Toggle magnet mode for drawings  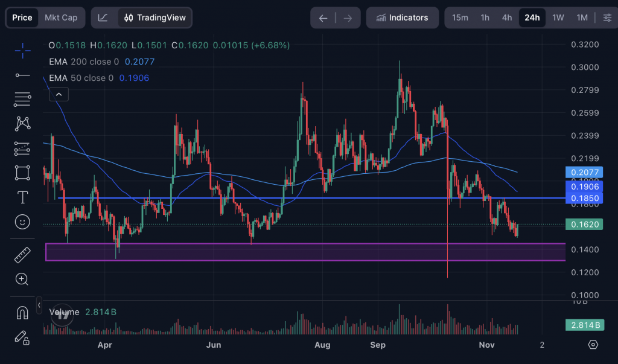tap(22, 313)
